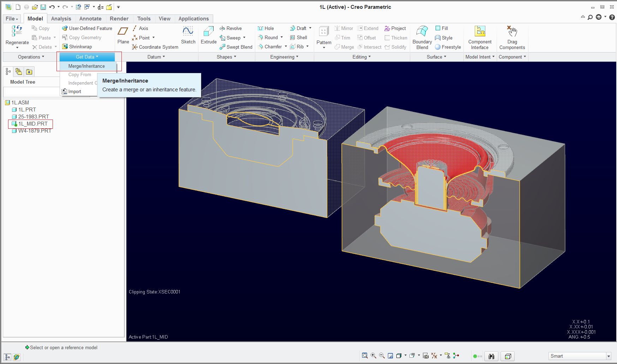The width and height of the screenshot is (617, 364).
Task: Show the Favorites tab icon
Action: pos(29,72)
